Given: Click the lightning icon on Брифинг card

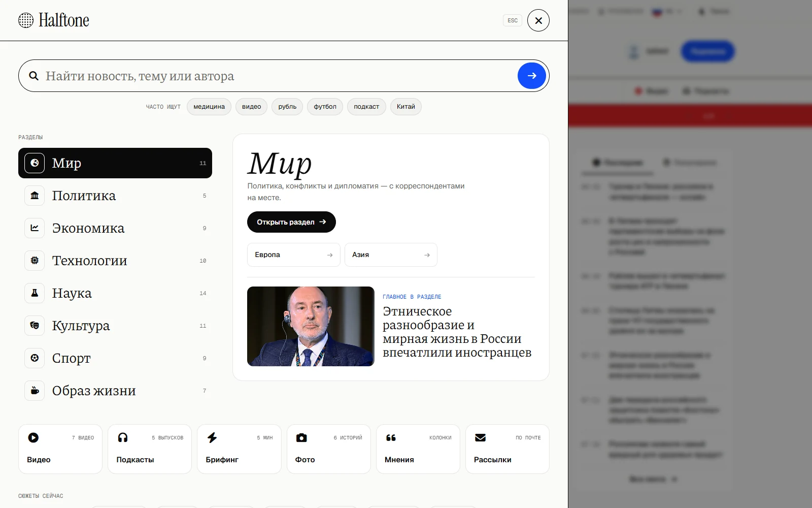Looking at the screenshot, I should coord(212,437).
